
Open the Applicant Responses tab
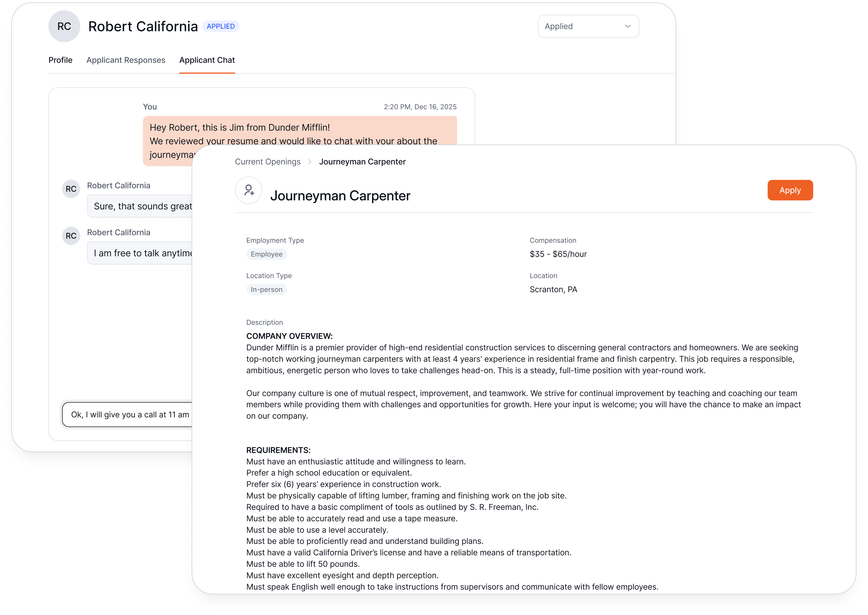(x=126, y=60)
